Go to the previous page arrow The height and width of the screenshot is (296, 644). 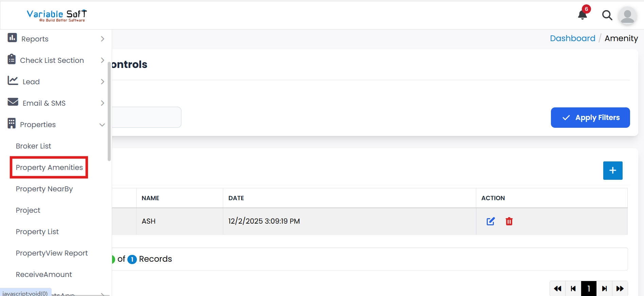pos(573,289)
